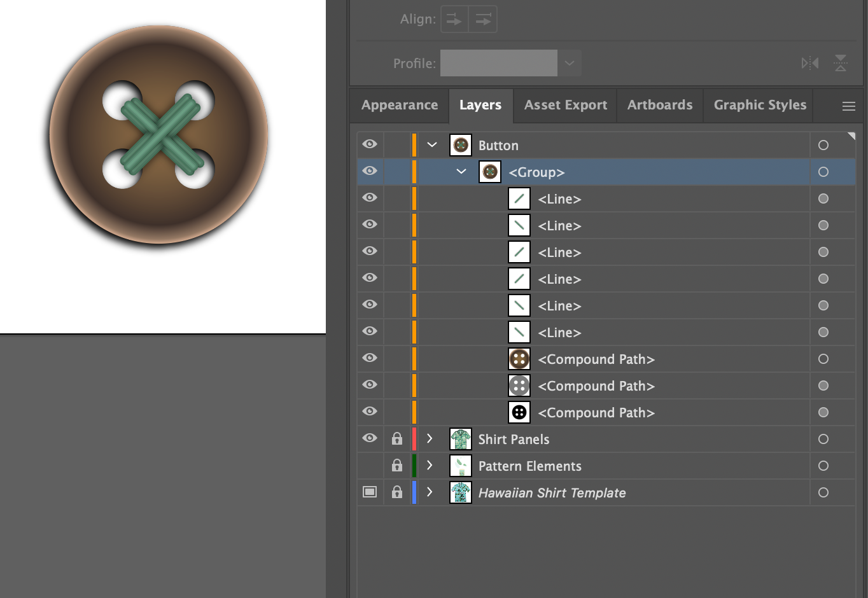Expand the Shirt Panels layer
Image resolution: width=868 pixels, height=598 pixels.
[x=430, y=439]
